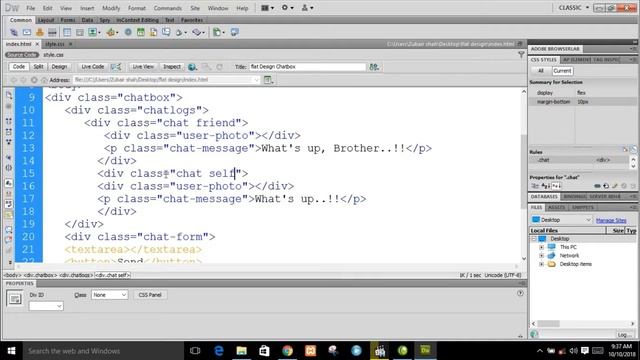Click the home icon beside the Address field
The width and height of the screenshot is (640, 360).
(x=44, y=80)
